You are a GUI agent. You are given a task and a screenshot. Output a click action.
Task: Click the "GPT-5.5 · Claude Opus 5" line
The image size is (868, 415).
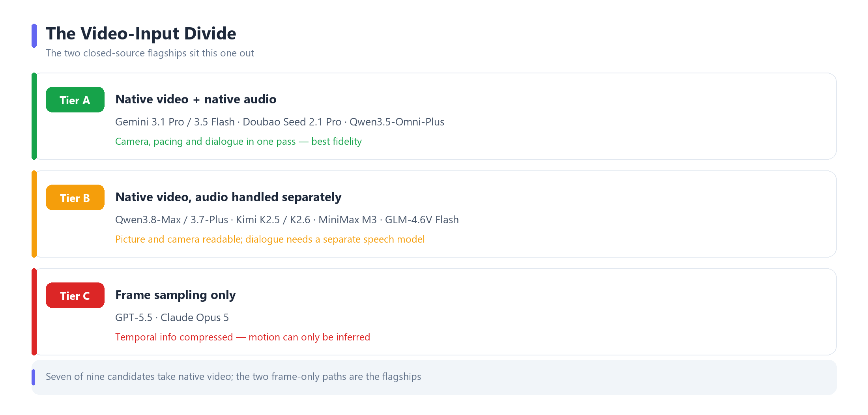[x=172, y=318]
